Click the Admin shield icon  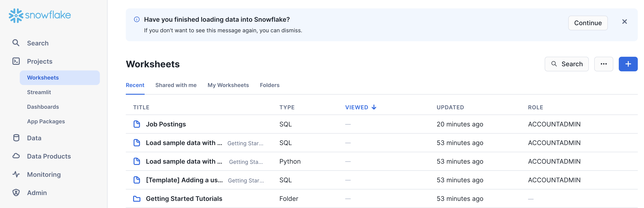tap(16, 192)
